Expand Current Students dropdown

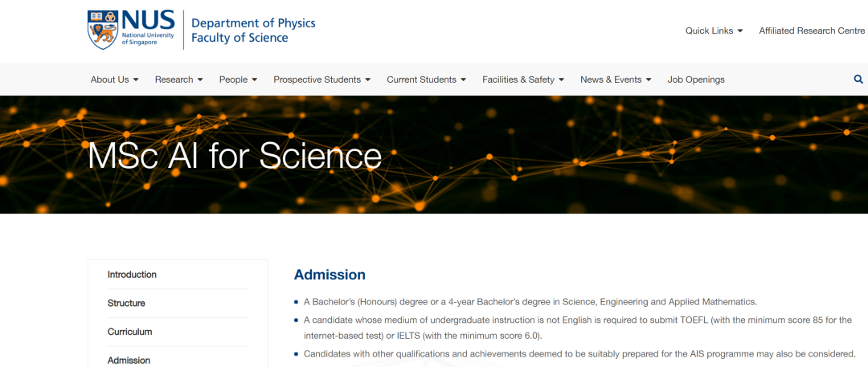coord(426,80)
